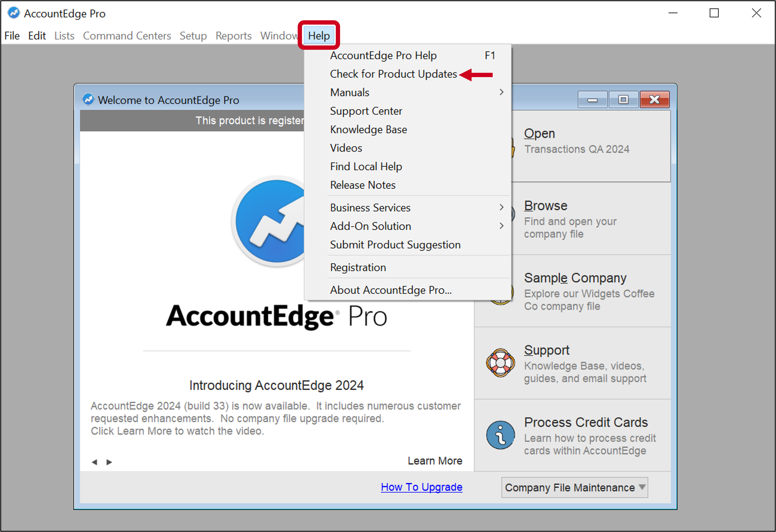Choose Submit Product Suggestion
The image size is (776, 532).
click(x=395, y=244)
